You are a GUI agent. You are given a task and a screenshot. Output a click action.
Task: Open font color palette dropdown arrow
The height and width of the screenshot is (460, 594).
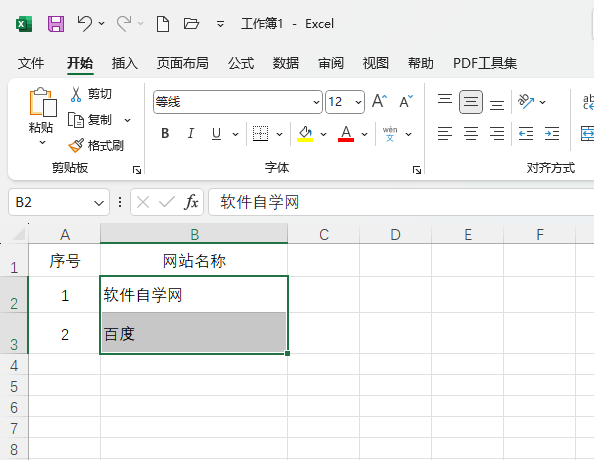(x=364, y=134)
